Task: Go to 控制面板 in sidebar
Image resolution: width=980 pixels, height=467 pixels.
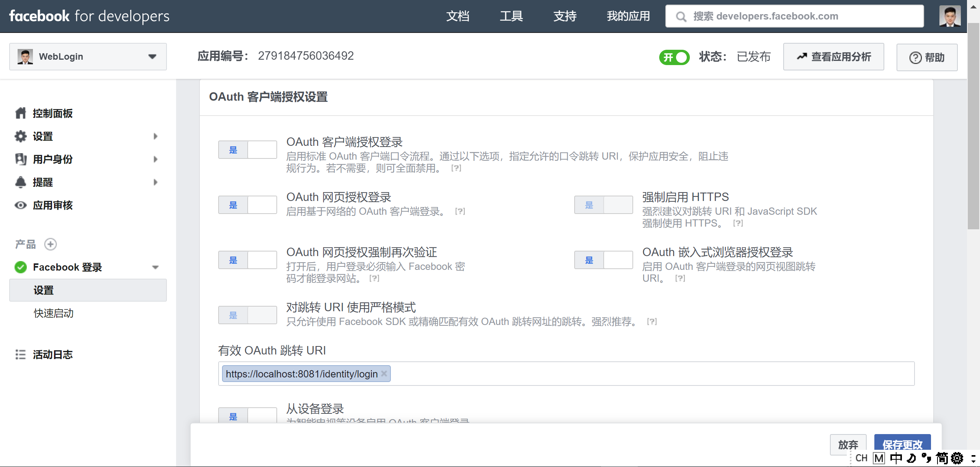Action: pos(53,113)
